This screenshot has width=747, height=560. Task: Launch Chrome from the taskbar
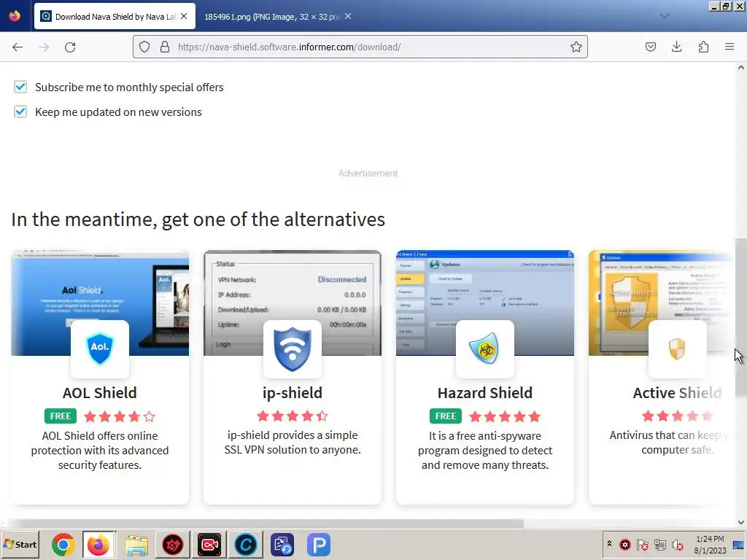click(63, 544)
